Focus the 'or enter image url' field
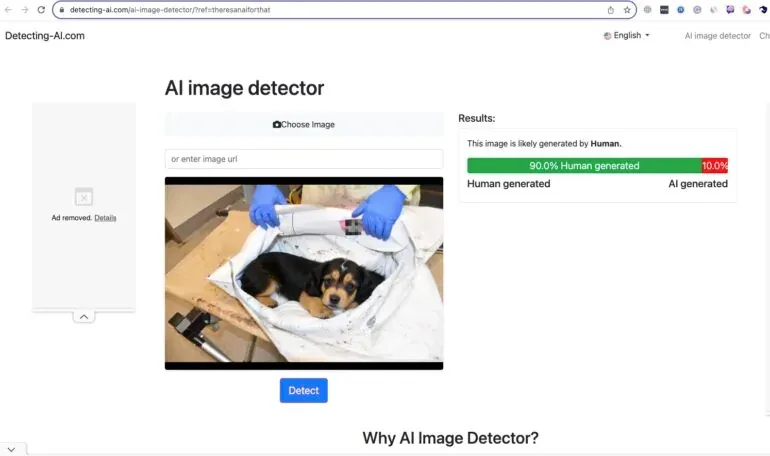 click(x=304, y=159)
